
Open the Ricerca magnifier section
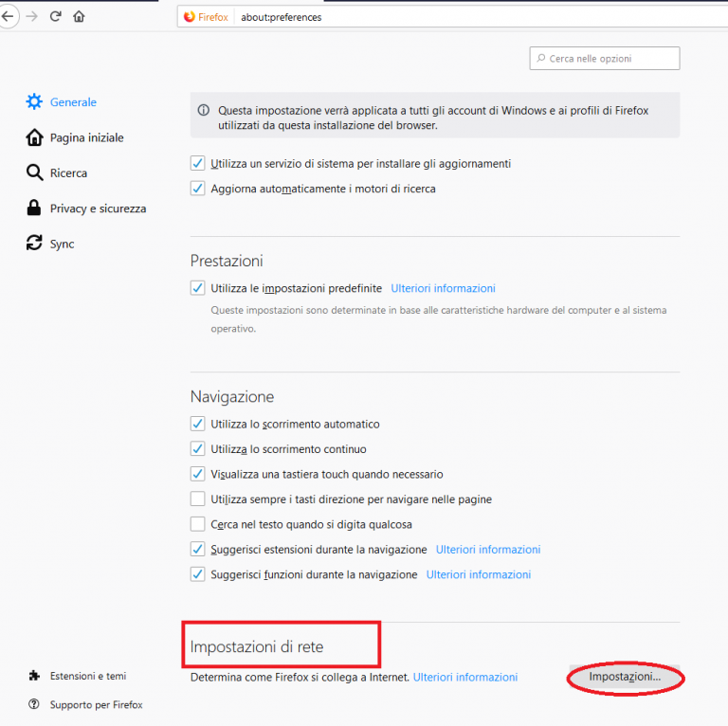[x=34, y=172]
